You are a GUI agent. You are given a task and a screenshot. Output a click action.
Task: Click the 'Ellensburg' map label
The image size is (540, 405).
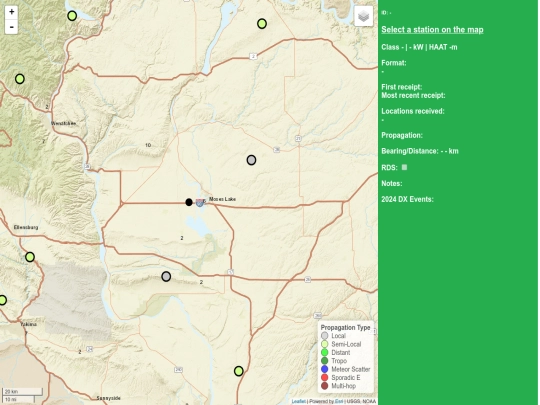coord(26,227)
